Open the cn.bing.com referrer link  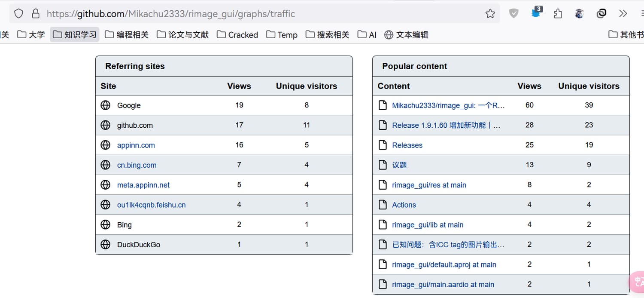click(x=137, y=165)
